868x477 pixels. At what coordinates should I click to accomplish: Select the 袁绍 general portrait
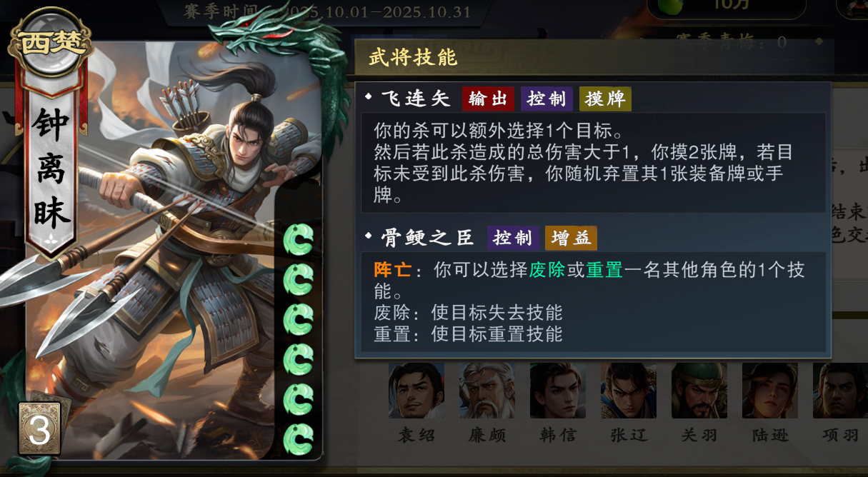click(x=416, y=391)
